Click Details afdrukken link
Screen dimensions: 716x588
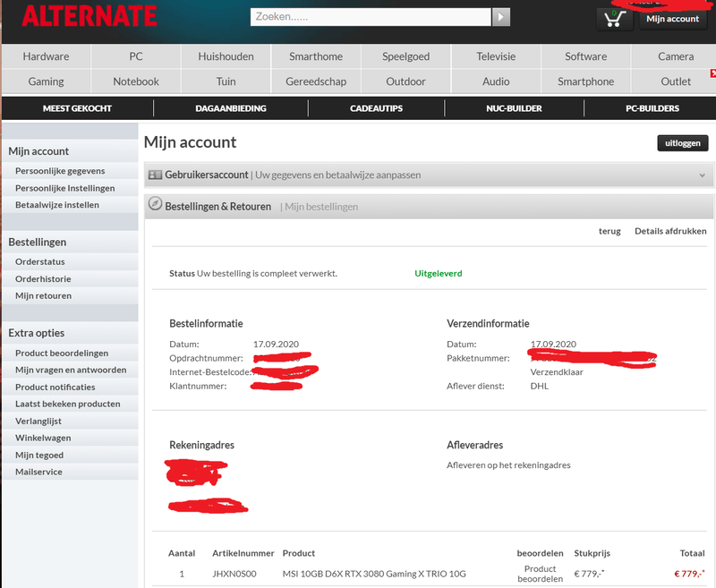(670, 232)
